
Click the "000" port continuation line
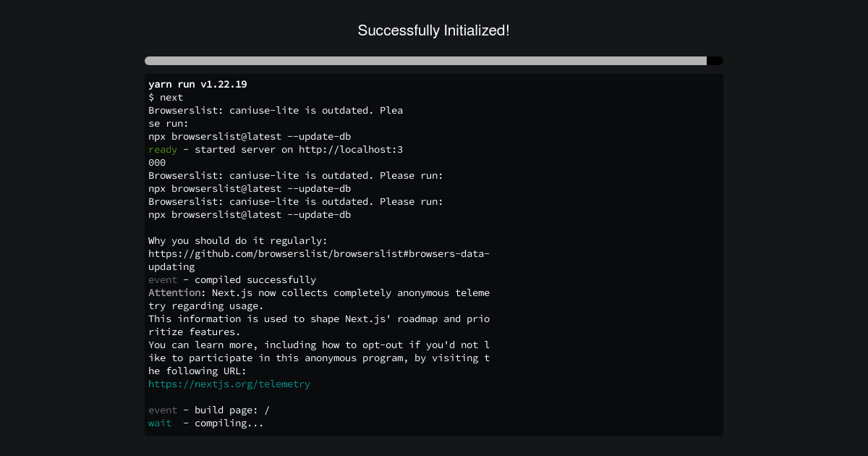157,163
